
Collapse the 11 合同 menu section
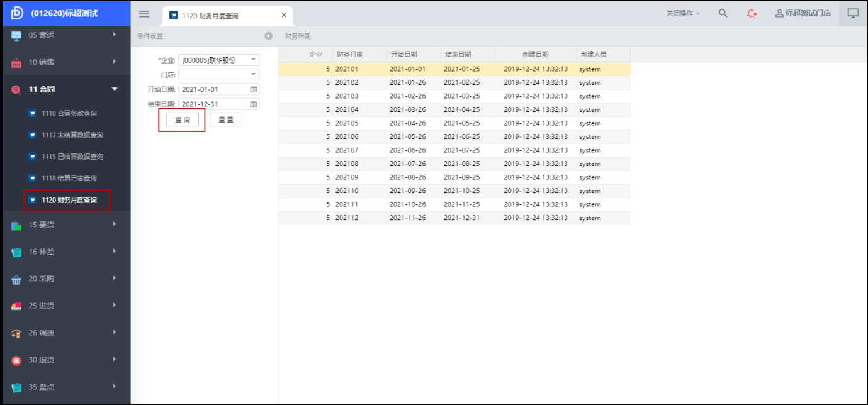(x=114, y=89)
